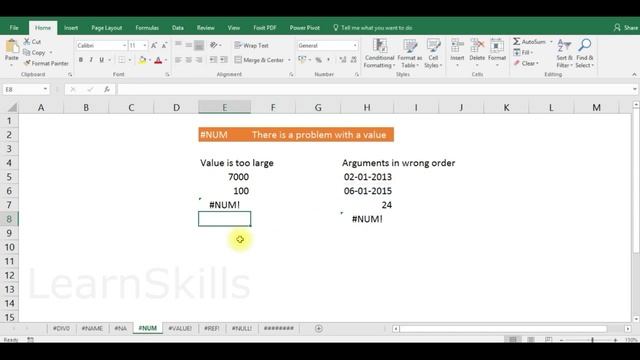This screenshot has width=640, height=360.
Task: Click the Borders icon
Action: (x=122, y=60)
